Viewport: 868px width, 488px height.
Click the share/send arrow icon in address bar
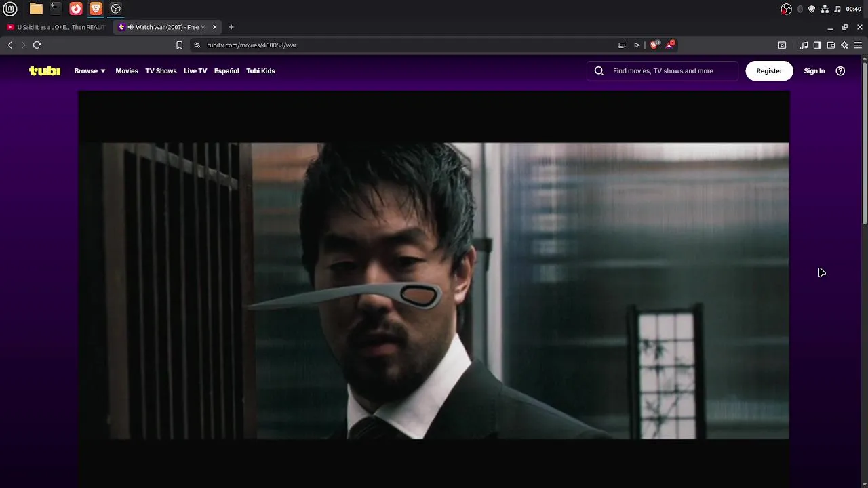click(637, 45)
